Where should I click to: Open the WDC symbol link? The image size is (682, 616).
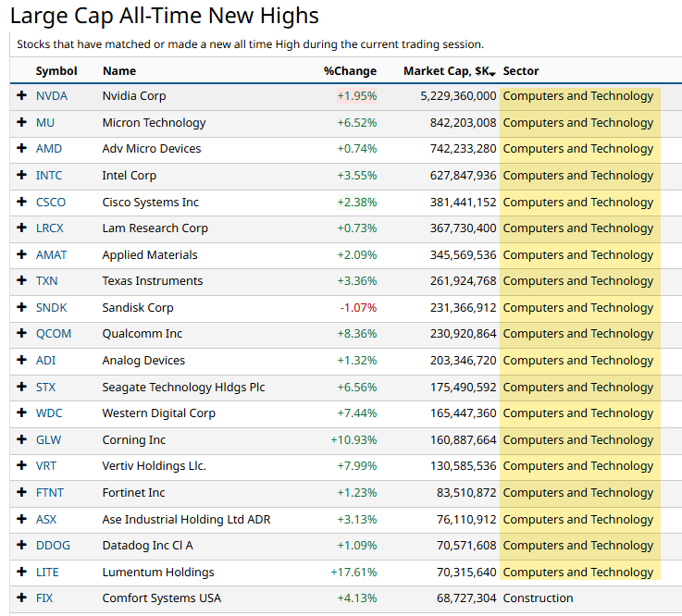tap(49, 413)
